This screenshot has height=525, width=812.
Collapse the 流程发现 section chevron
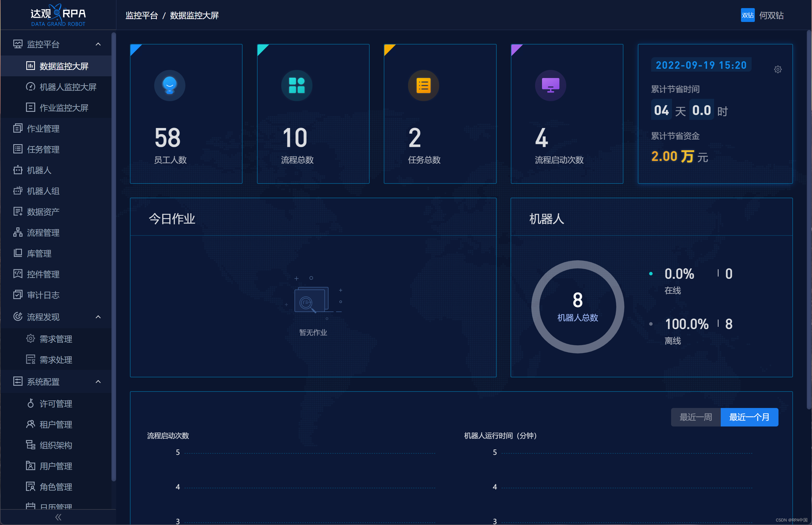[98, 317]
